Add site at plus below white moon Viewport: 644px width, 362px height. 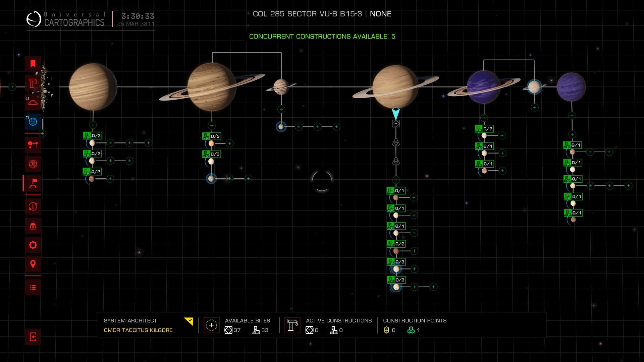click(535, 108)
